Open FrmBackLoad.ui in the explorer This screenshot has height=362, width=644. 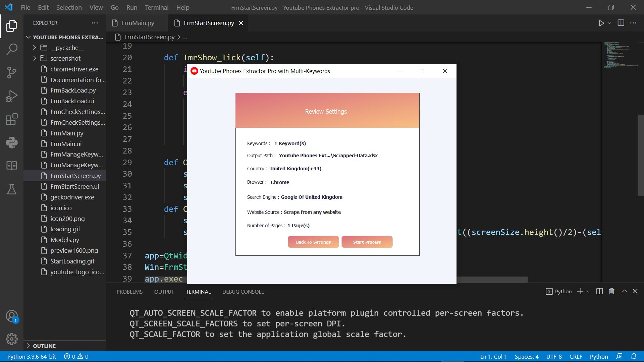tap(65, 101)
